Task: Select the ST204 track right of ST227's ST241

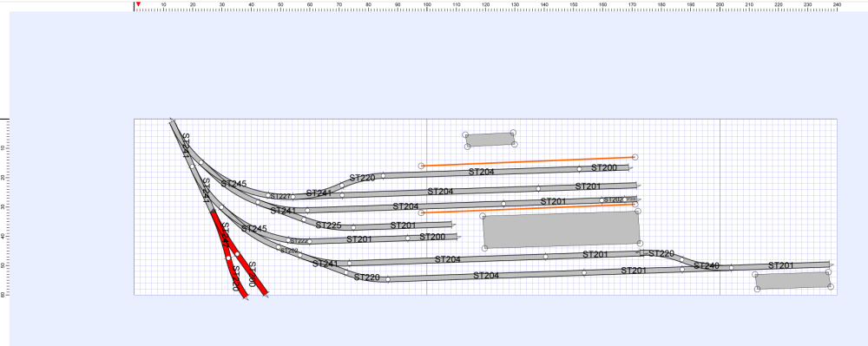Action: click(440, 192)
